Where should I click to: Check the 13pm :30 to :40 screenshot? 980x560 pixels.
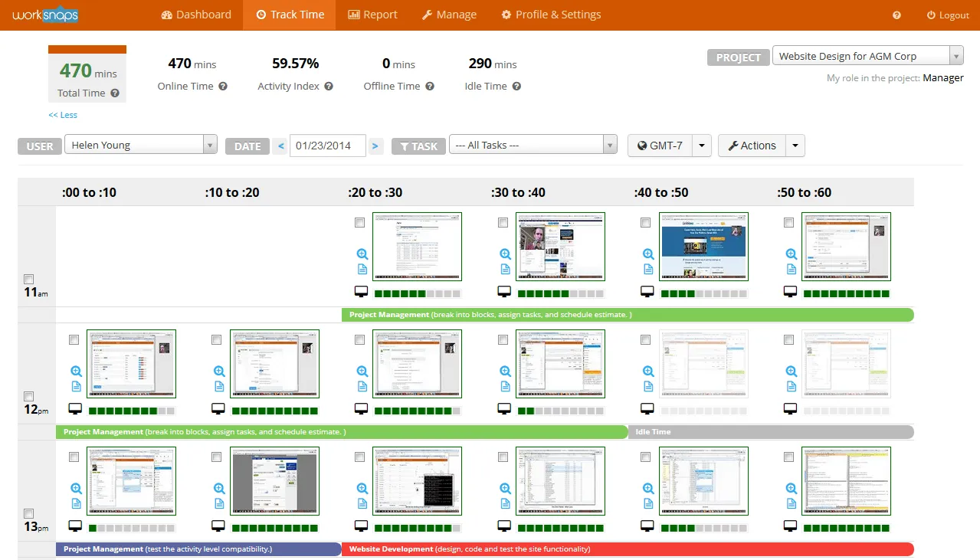[503, 457]
